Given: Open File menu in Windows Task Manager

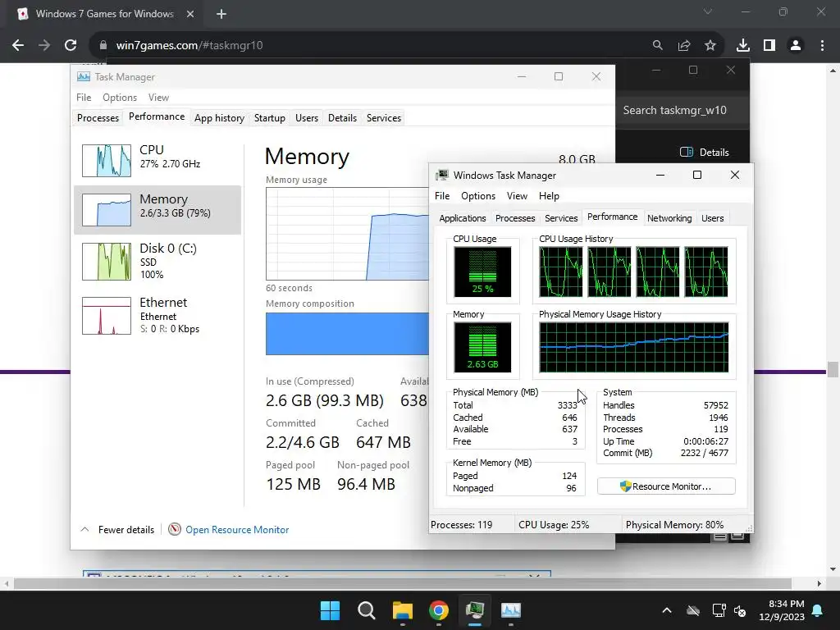Looking at the screenshot, I should click(442, 196).
